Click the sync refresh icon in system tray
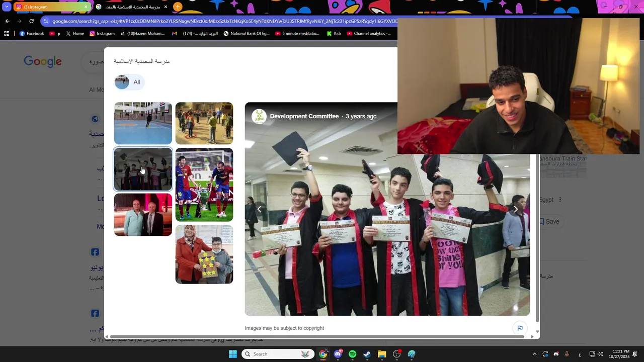Viewport: 644px width, 362px height. click(545, 354)
